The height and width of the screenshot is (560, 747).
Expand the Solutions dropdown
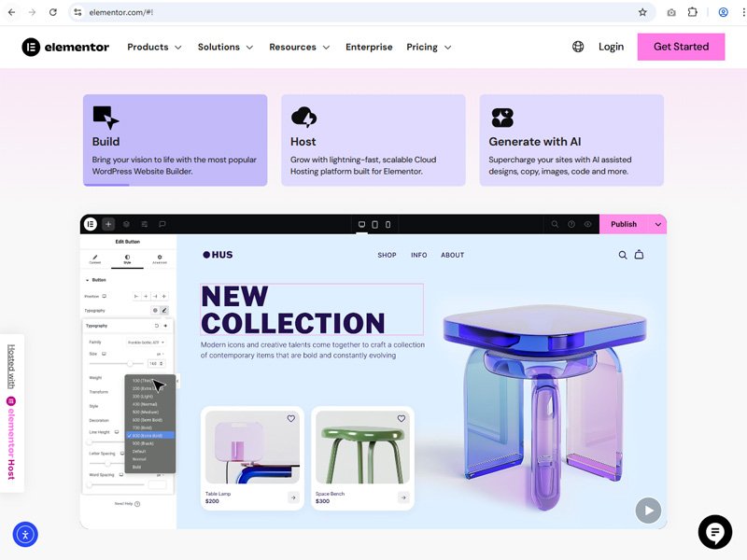point(225,47)
